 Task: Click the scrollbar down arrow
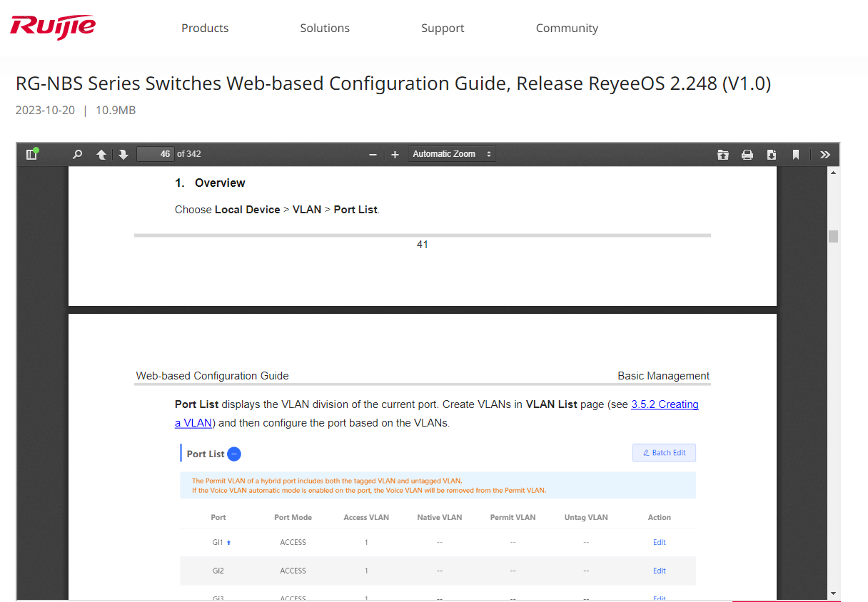833,593
